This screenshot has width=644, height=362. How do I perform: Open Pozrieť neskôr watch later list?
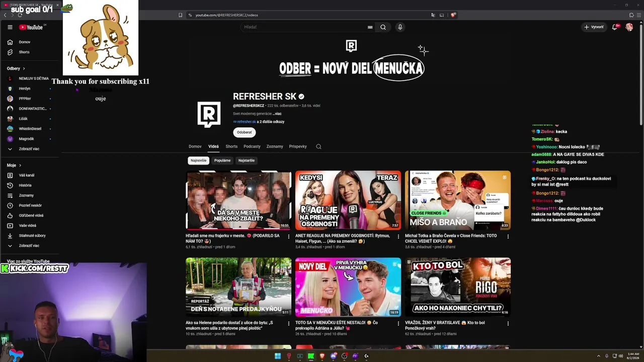click(30, 206)
